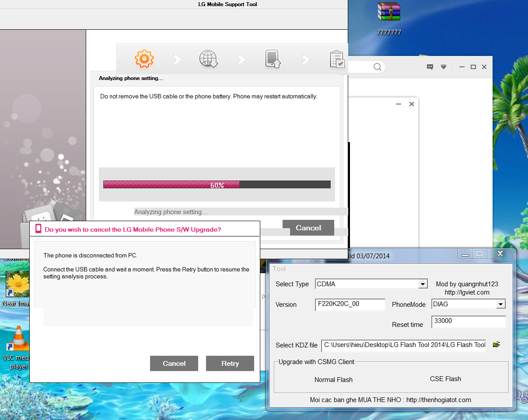Click Cancel in the phone disconnected dialog
The height and width of the screenshot is (420, 528).
point(174,363)
